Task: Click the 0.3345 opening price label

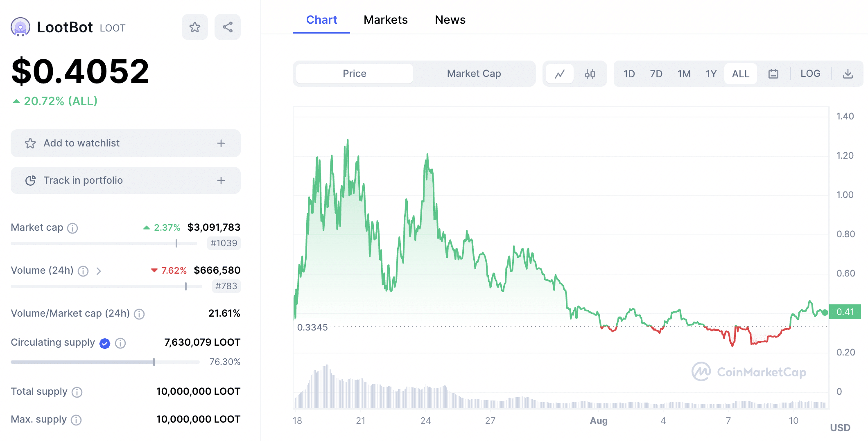Action: click(x=312, y=327)
